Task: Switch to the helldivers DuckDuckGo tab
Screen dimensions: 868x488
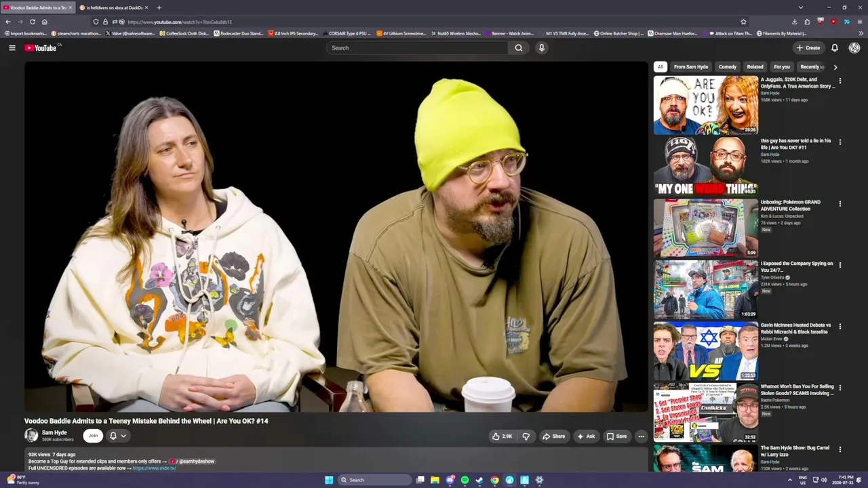Action: pos(113,7)
